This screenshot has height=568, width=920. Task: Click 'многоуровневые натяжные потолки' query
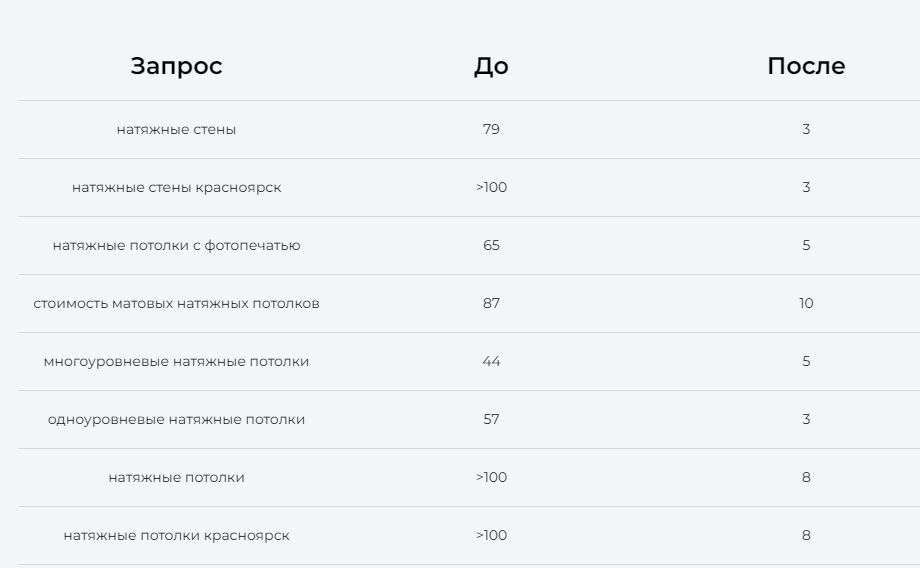(x=176, y=361)
